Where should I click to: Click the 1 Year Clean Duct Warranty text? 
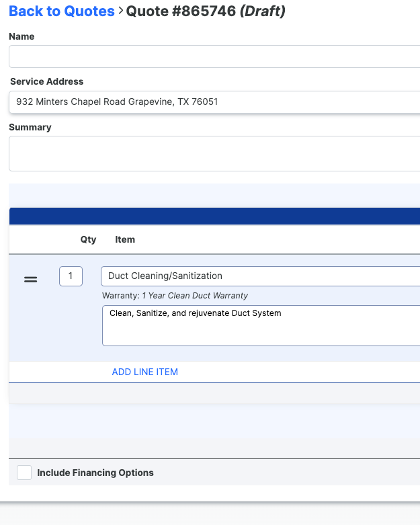[195, 296]
